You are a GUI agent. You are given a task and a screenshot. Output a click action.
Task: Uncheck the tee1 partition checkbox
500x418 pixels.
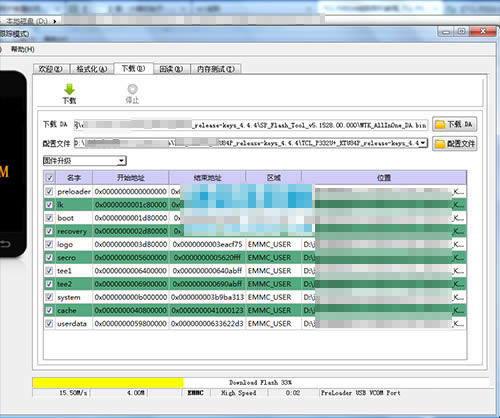click(49, 271)
